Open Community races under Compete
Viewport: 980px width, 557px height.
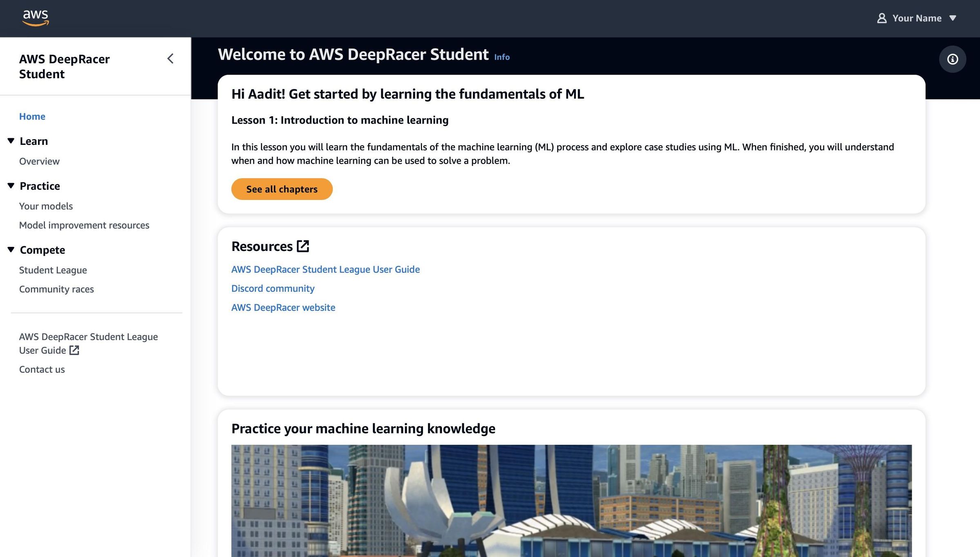[56, 289]
